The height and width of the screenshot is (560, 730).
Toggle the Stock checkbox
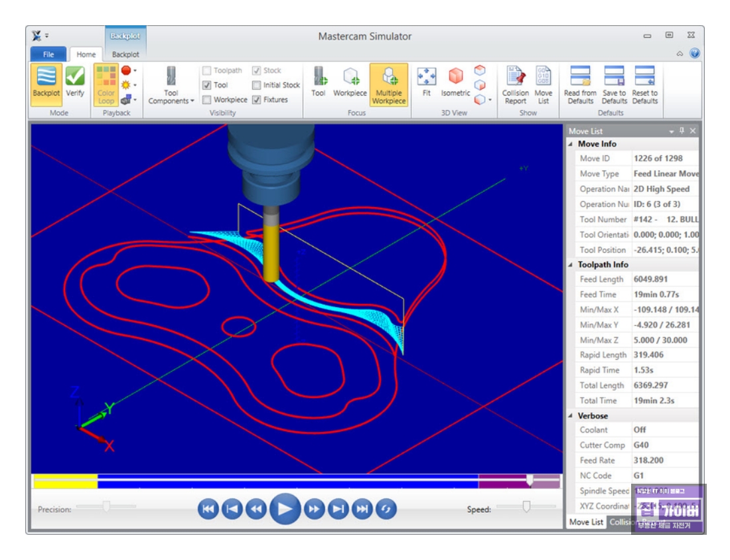(257, 71)
